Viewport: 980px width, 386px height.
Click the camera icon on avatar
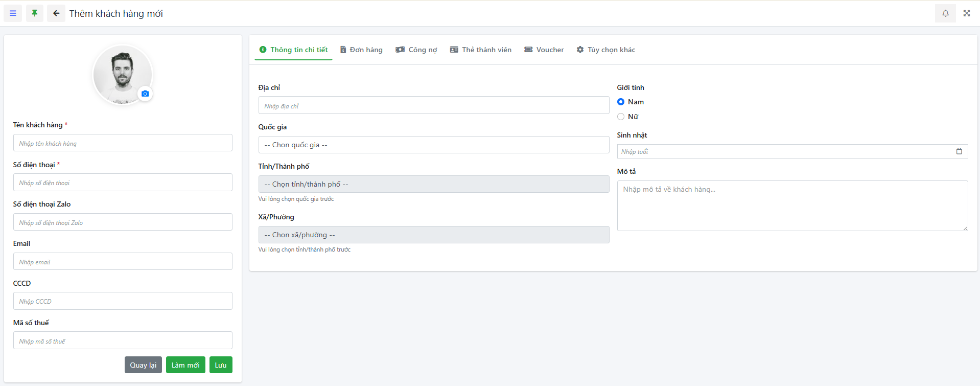145,94
